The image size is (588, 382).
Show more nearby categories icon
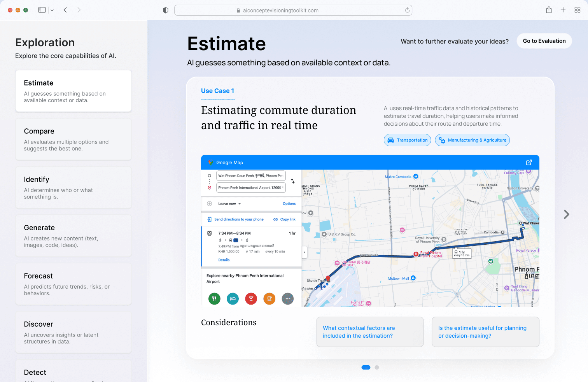click(x=287, y=299)
